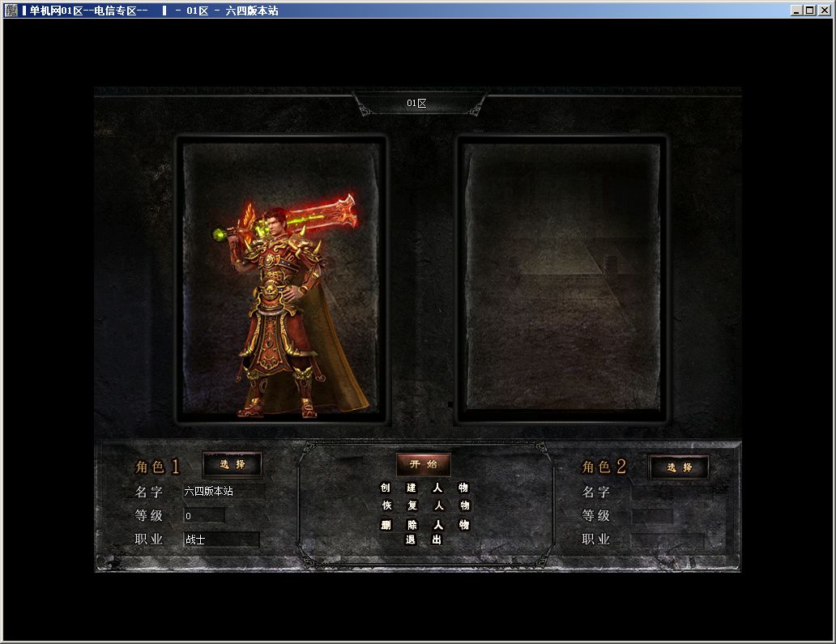The width and height of the screenshot is (836, 644).
Task: Click the empty 角色2 等级 field
Action: tap(651, 516)
